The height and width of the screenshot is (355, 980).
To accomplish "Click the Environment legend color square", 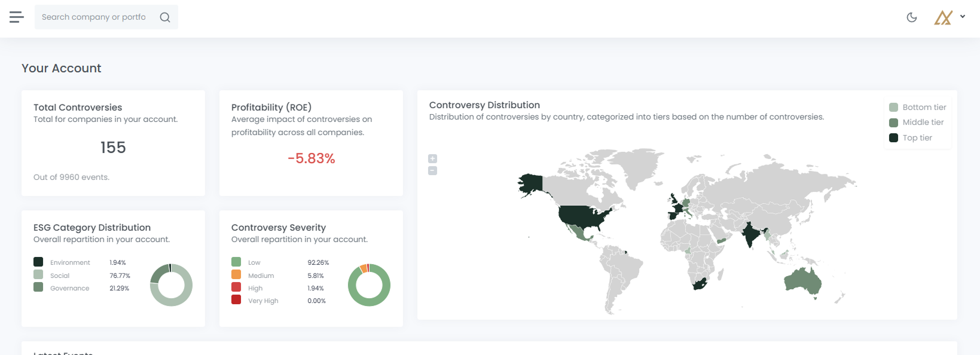I will click(38, 262).
